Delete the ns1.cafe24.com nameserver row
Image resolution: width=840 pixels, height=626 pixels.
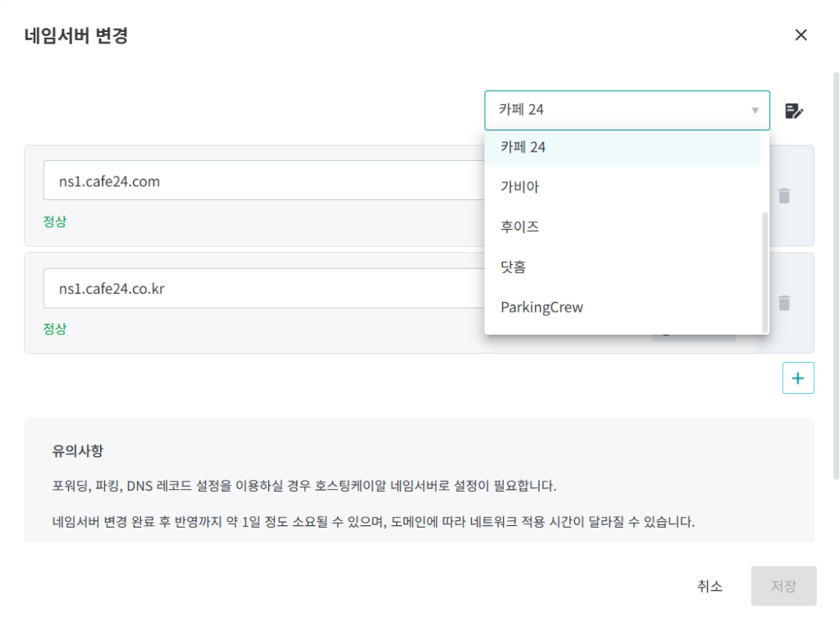(784, 195)
